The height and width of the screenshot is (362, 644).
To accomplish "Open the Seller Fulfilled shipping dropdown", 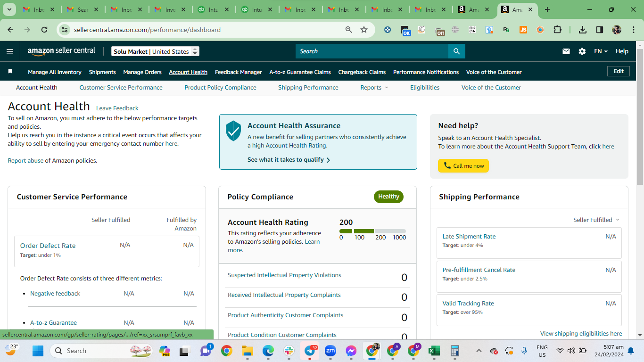I will (x=596, y=220).
